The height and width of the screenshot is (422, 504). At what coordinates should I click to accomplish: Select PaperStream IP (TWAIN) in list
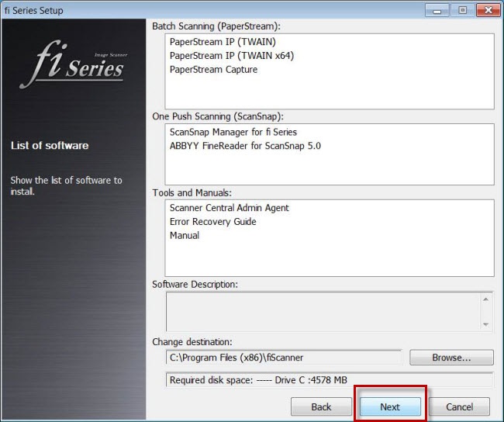point(222,42)
